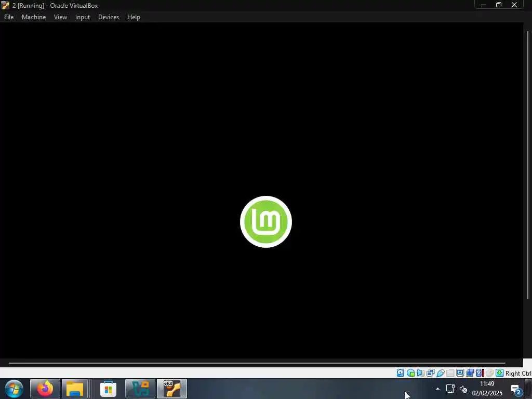The image size is (532, 399).
Task: Switch to VirtualBox Manager taskbar icon
Action: pyautogui.click(x=140, y=389)
